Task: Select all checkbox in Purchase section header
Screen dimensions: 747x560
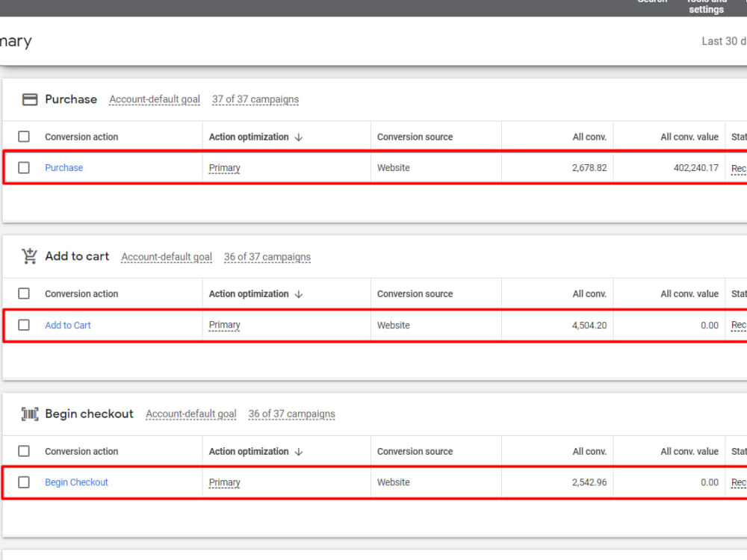Action: [24, 137]
